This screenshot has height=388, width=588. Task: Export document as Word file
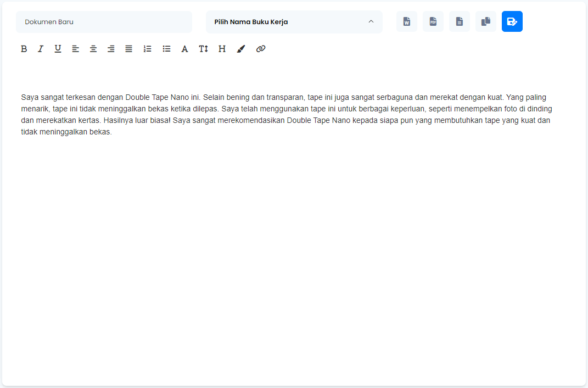pyautogui.click(x=407, y=21)
